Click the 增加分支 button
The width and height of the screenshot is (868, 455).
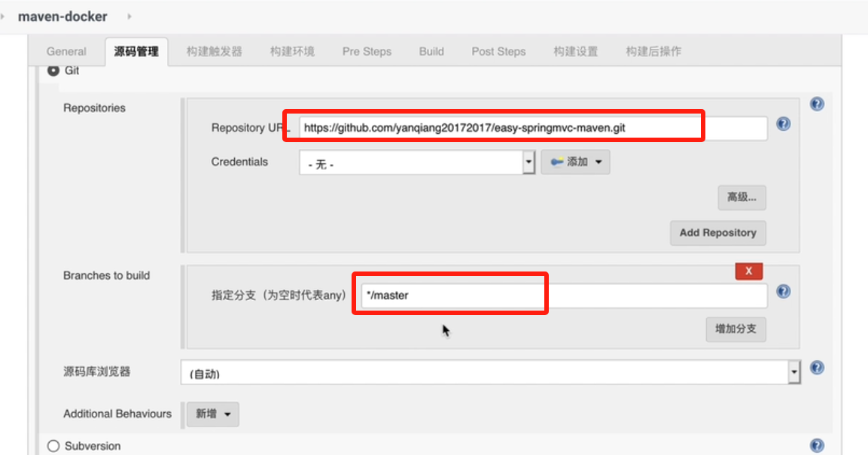[x=736, y=329]
